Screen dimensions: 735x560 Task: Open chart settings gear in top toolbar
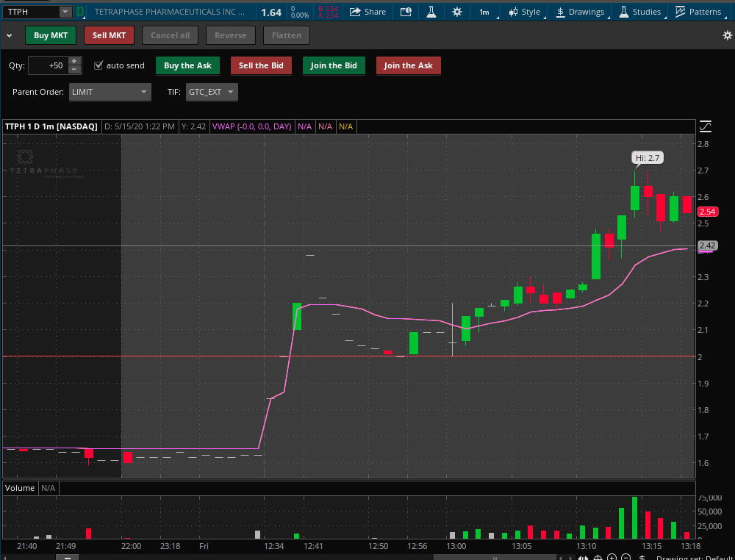[457, 12]
